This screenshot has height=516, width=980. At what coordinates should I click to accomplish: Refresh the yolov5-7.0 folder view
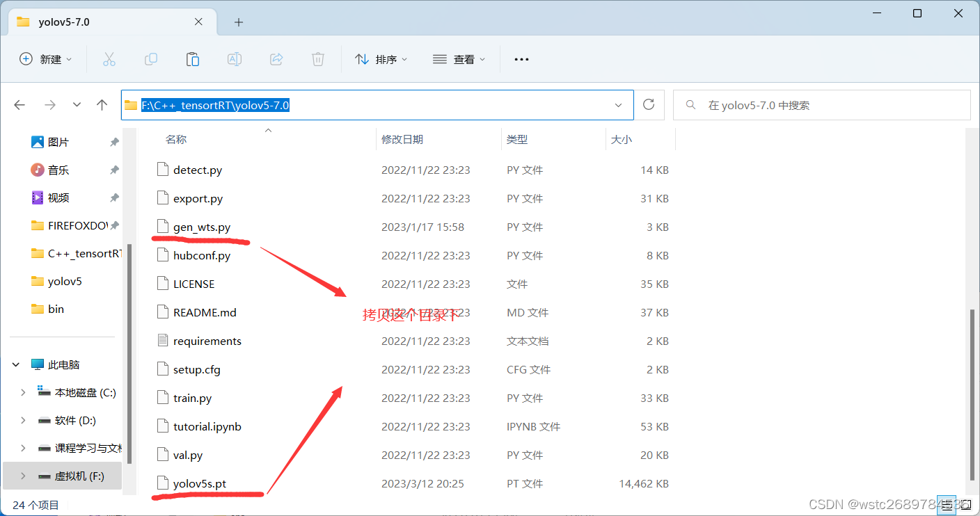click(649, 105)
